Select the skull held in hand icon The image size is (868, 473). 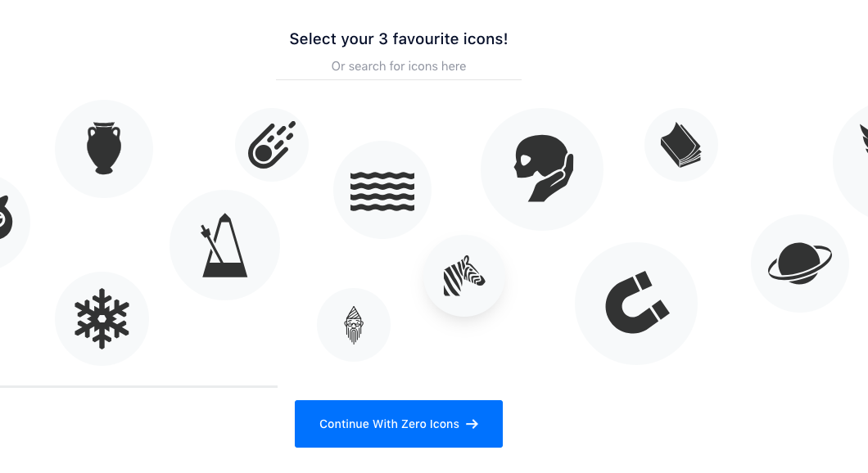tap(541, 169)
